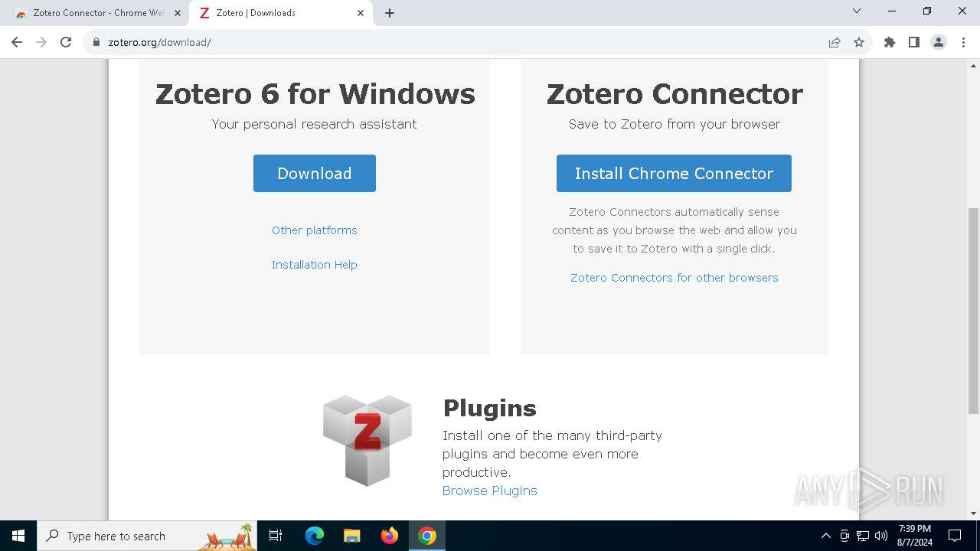Reload the Zotero downloads page

(x=66, y=42)
